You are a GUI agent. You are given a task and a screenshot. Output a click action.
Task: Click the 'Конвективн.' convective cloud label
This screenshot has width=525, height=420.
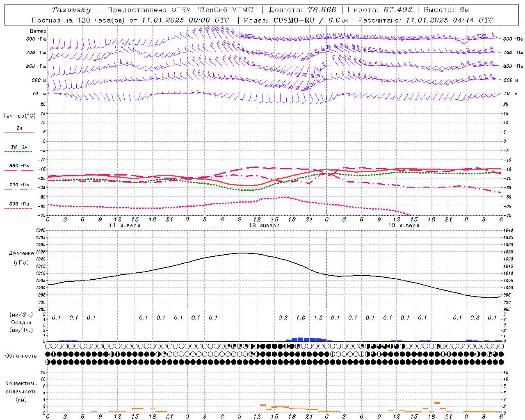(x=21, y=383)
